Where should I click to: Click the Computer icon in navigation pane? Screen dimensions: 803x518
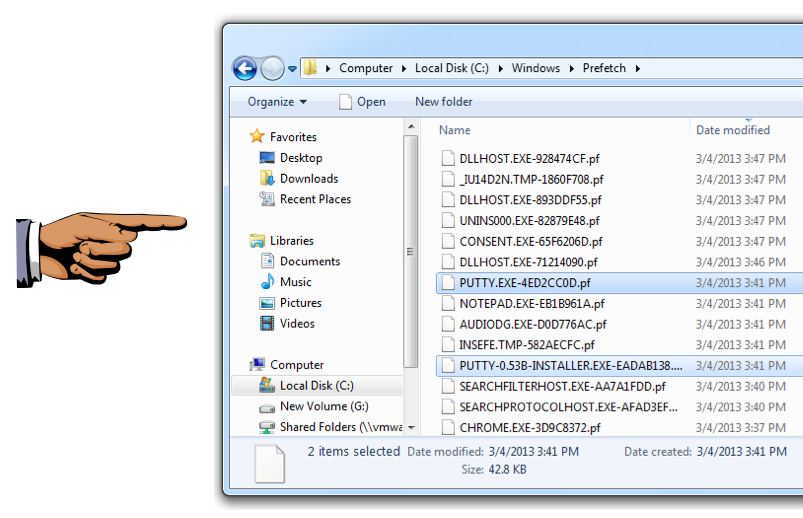click(x=257, y=364)
